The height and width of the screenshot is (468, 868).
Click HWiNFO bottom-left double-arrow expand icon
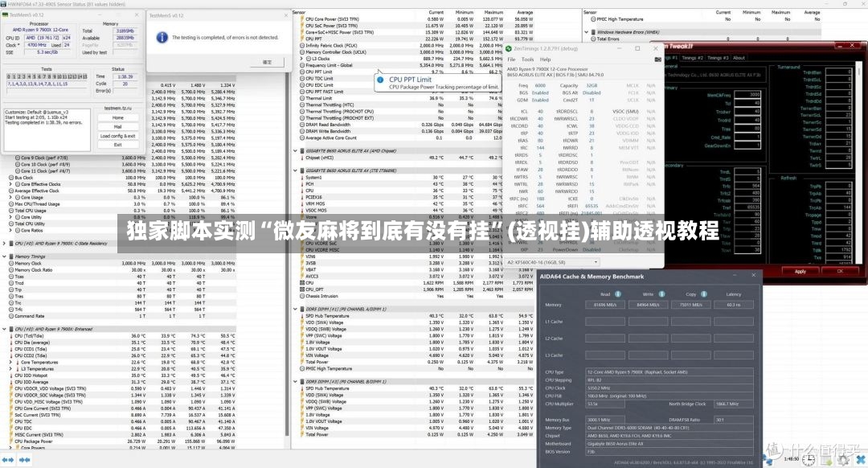(8, 460)
